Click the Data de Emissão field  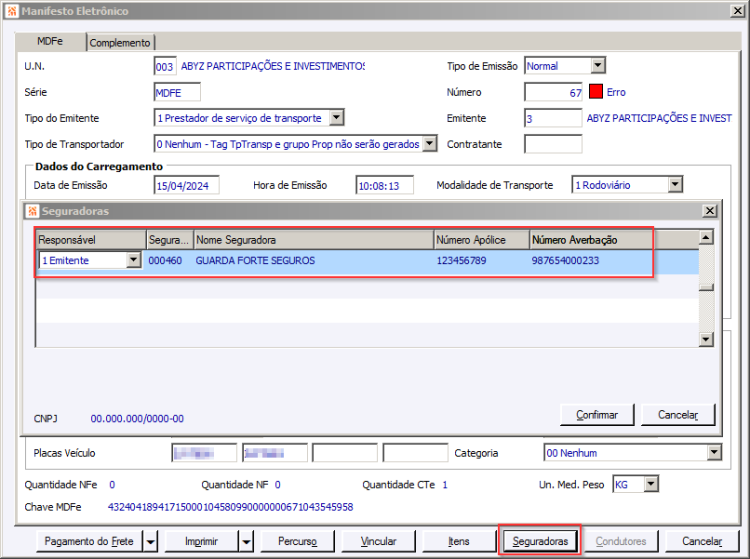187,186
